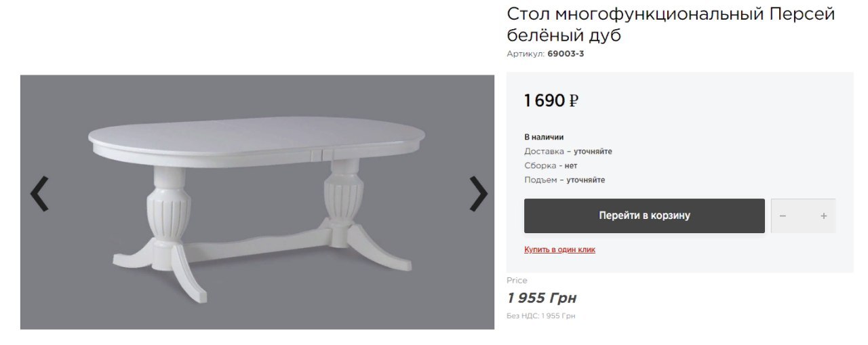The height and width of the screenshot is (345, 868).
Task: Open the Купить в один клик link
Action: (x=559, y=249)
